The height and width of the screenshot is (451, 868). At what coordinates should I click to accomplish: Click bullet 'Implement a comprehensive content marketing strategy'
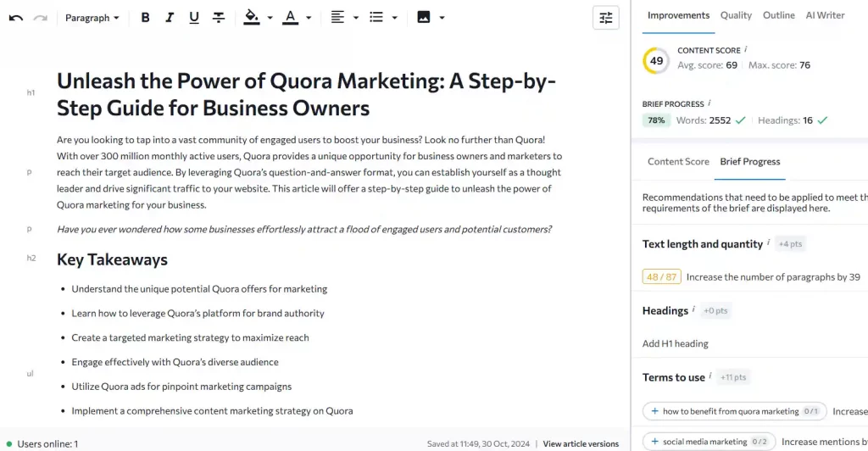(x=212, y=410)
